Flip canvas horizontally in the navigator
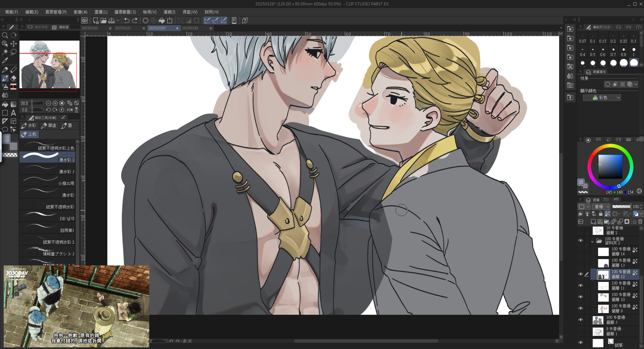The width and height of the screenshot is (644, 349). (x=70, y=110)
